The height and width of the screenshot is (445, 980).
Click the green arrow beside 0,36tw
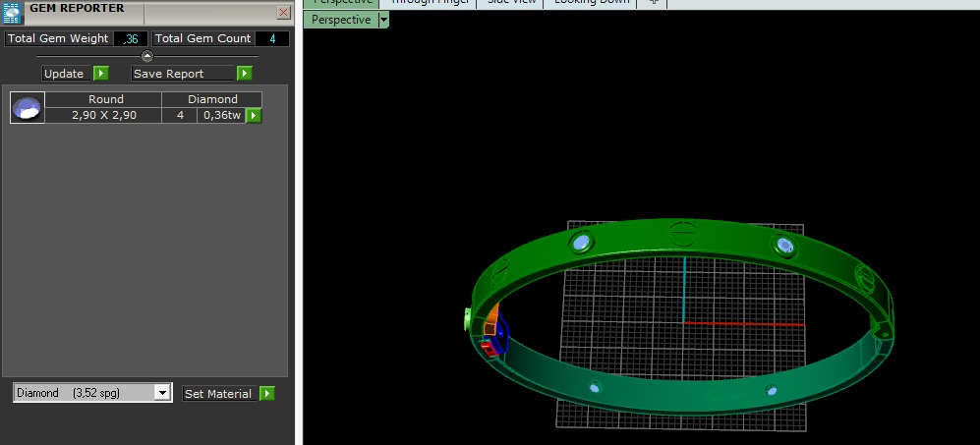[254, 115]
